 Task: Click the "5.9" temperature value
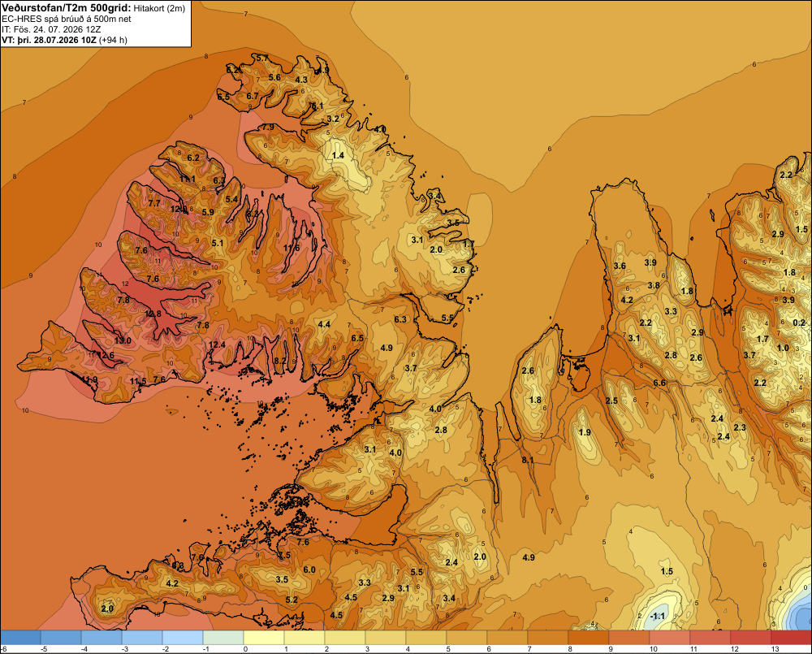tap(208, 212)
